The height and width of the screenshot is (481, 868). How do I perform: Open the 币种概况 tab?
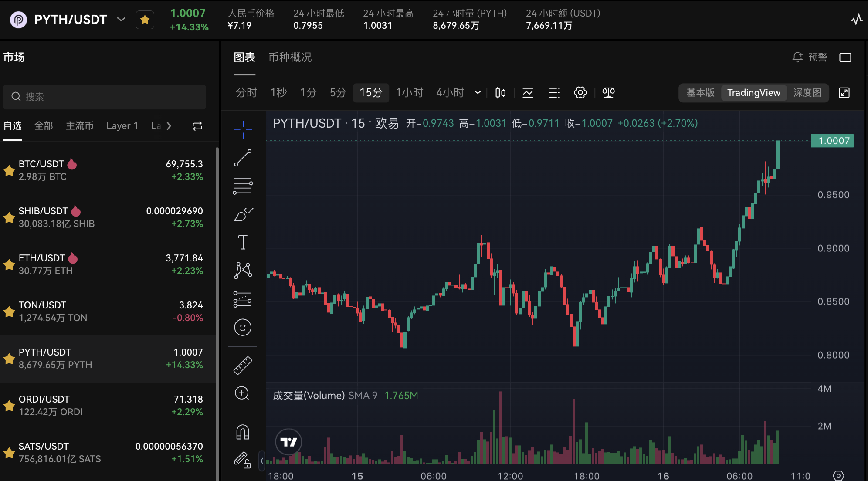290,57
